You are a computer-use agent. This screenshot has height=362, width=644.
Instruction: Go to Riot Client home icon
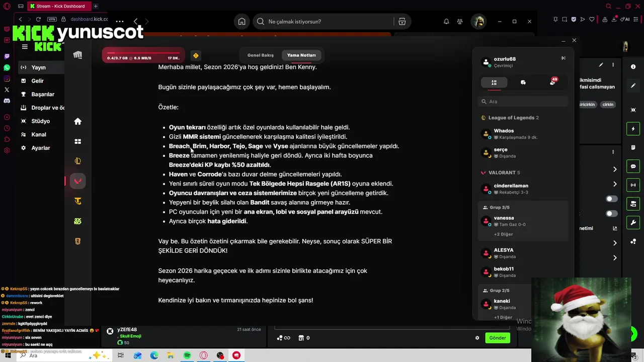77,121
